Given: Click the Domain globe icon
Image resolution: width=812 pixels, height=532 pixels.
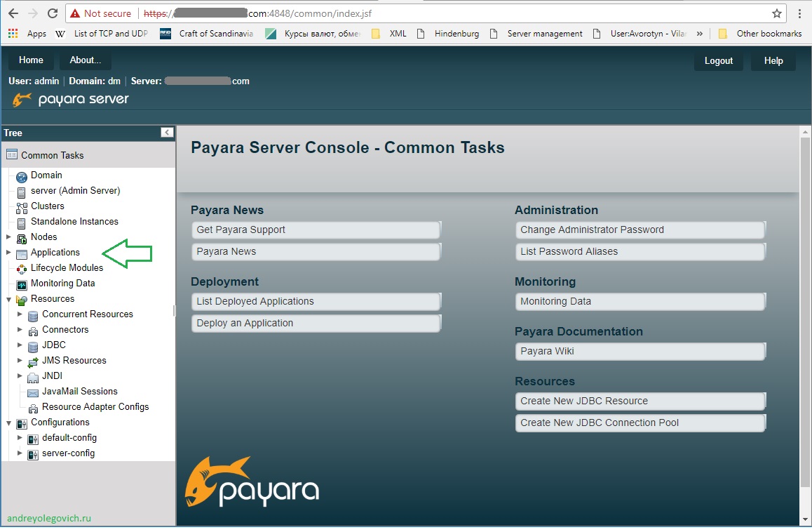Looking at the screenshot, I should [21, 178].
